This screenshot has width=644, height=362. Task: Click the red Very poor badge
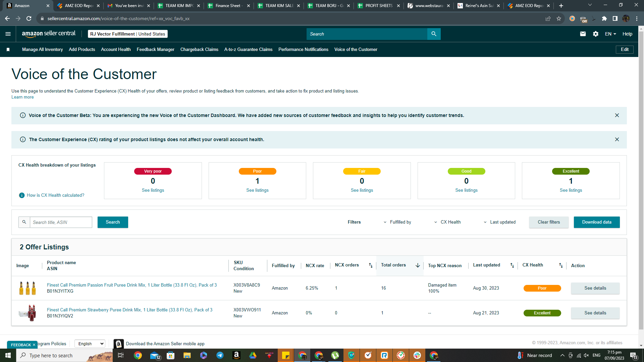pos(153,171)
